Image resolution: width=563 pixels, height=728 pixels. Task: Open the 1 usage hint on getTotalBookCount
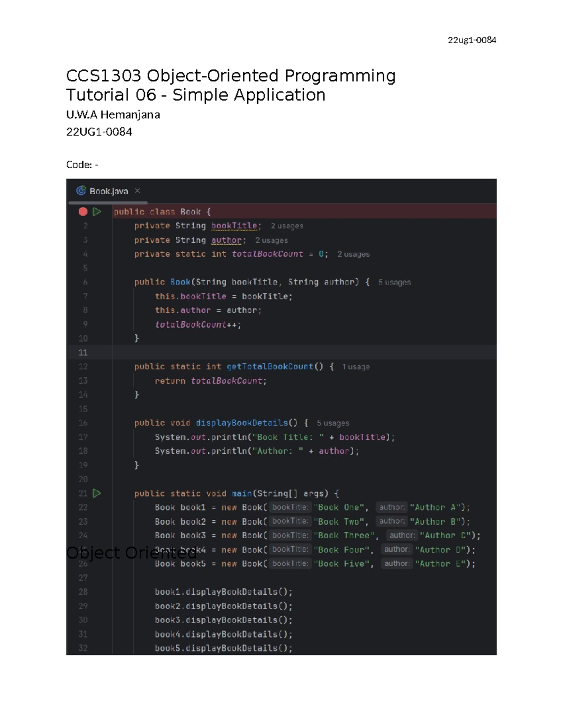[x=356, y=367]
